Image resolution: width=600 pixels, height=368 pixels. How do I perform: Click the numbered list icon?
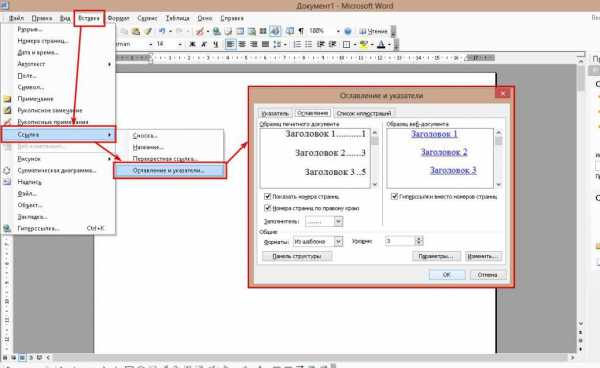pyautogui.click(x=297, y=44)
